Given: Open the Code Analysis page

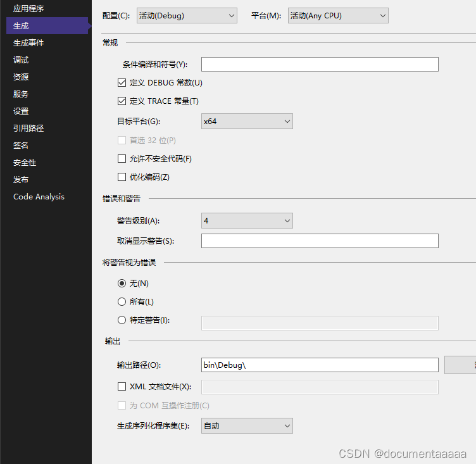Looking at the screenshot, I should 39,197.
